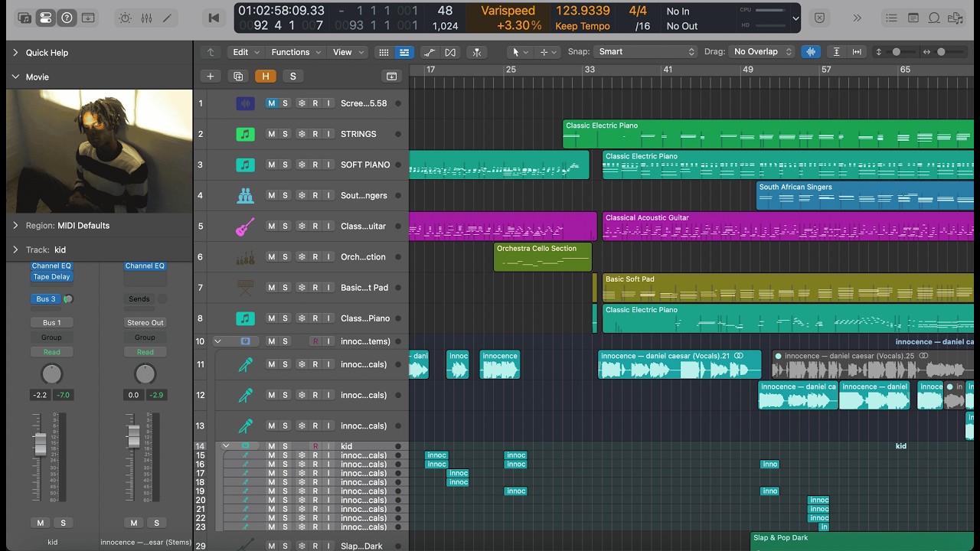Go to beginning transport button
Screen dimensions: 980x551
click(214, 18)
